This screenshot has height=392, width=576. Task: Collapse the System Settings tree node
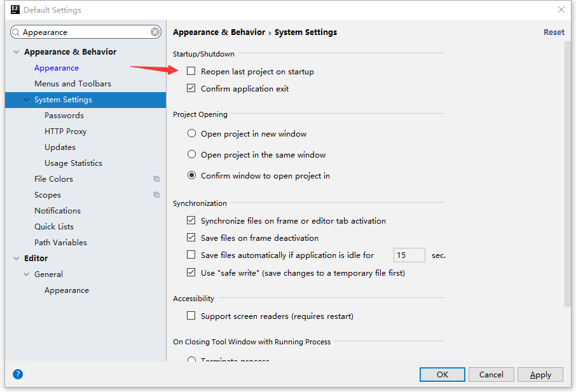[x=27, y=100]
